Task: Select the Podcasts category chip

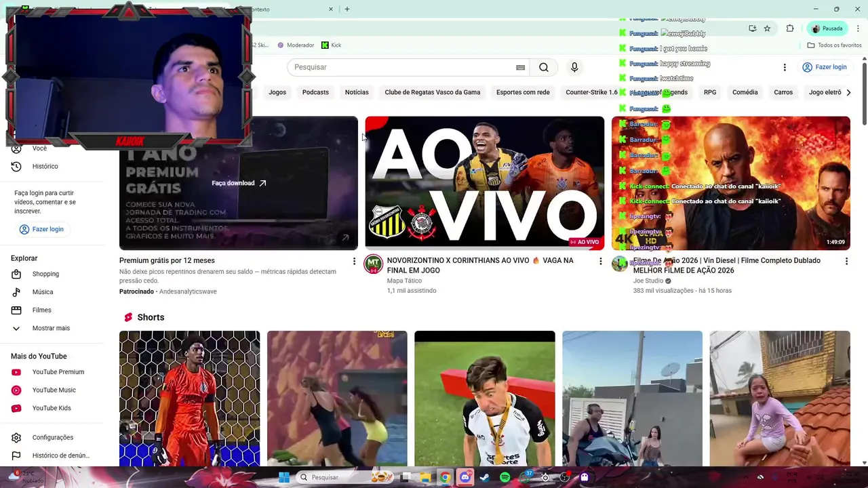Action: pos(315,92)
